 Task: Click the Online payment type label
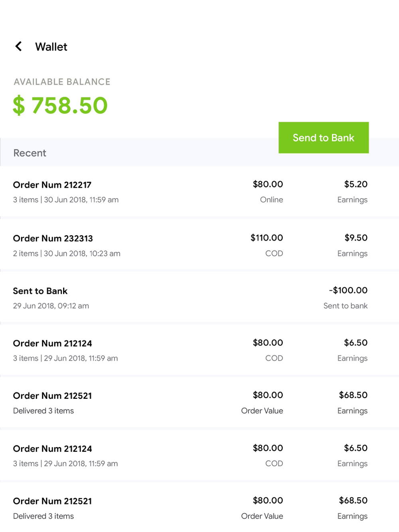(x=271, y=200)
